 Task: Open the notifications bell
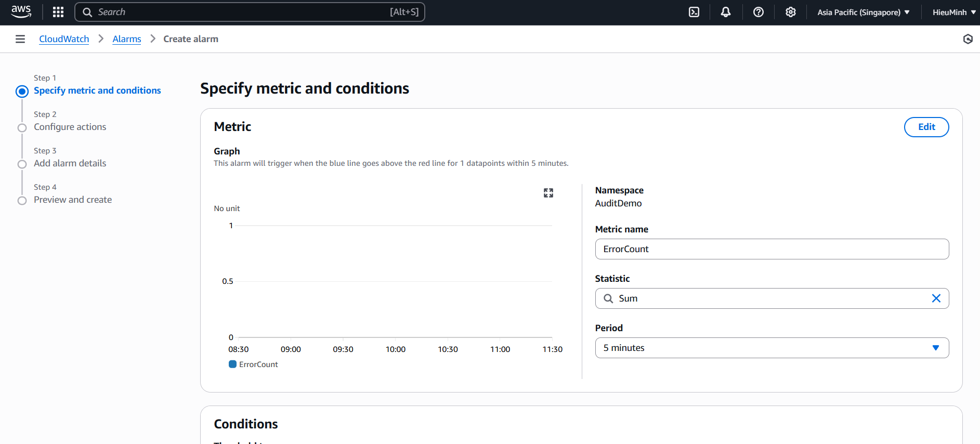click(x=726, y=12)
